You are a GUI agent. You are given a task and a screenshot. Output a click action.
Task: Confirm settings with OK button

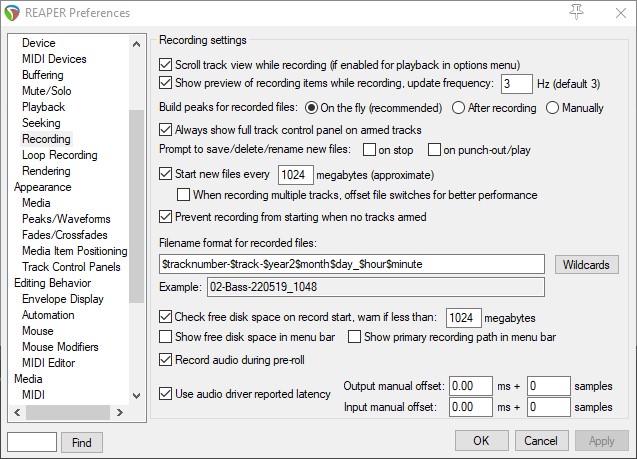tap(481, 441)
